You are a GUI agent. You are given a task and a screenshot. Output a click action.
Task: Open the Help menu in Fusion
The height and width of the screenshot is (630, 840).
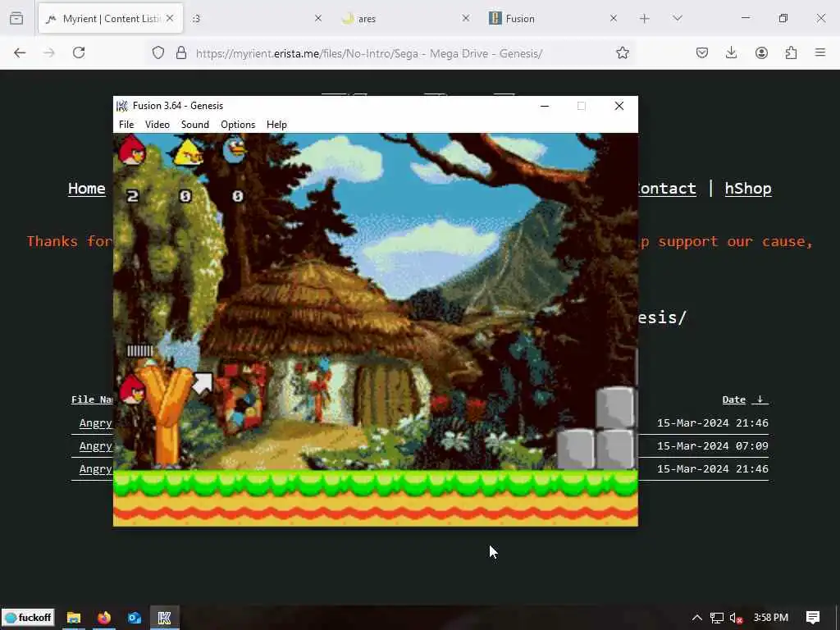tap(276, 125)
